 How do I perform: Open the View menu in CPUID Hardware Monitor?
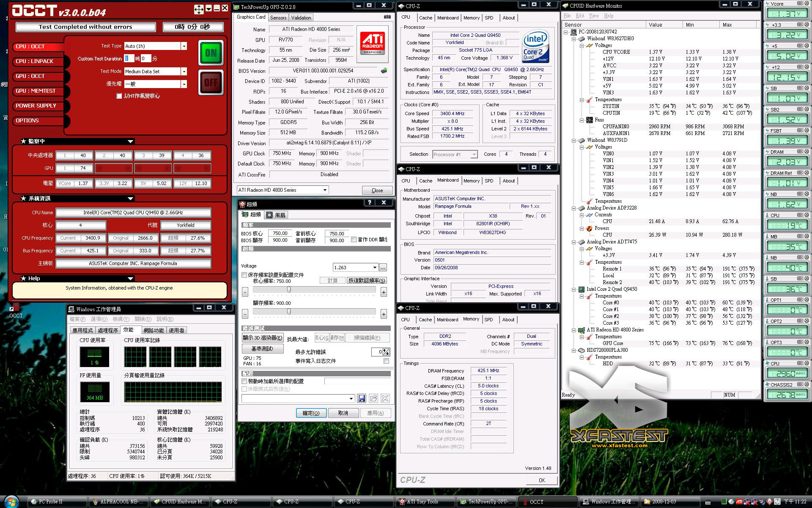coord(594,16)
